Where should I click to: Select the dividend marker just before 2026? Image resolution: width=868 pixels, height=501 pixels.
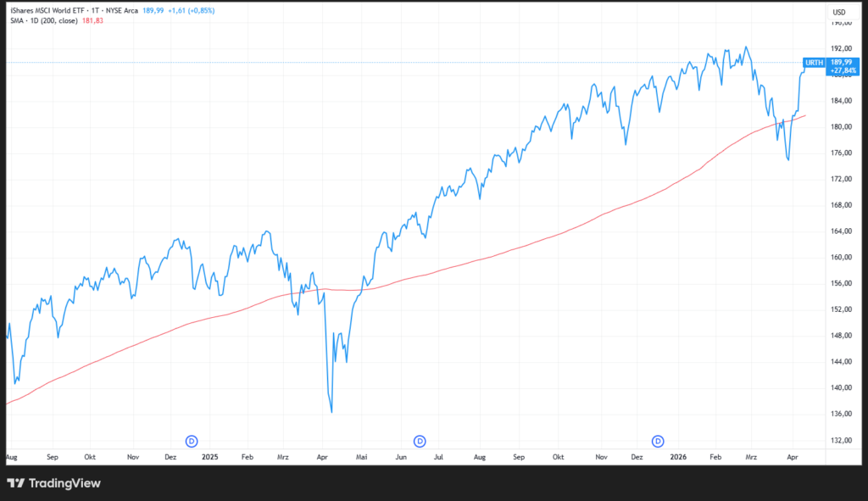click(x=658, y=440)
